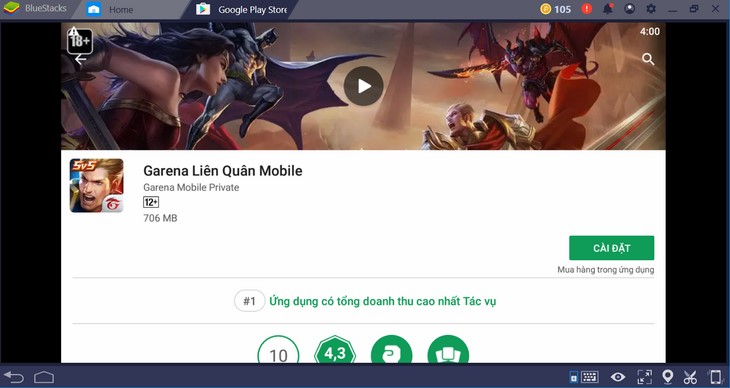Click the shake device phone icon
The image size is (730, 388).
715,377
